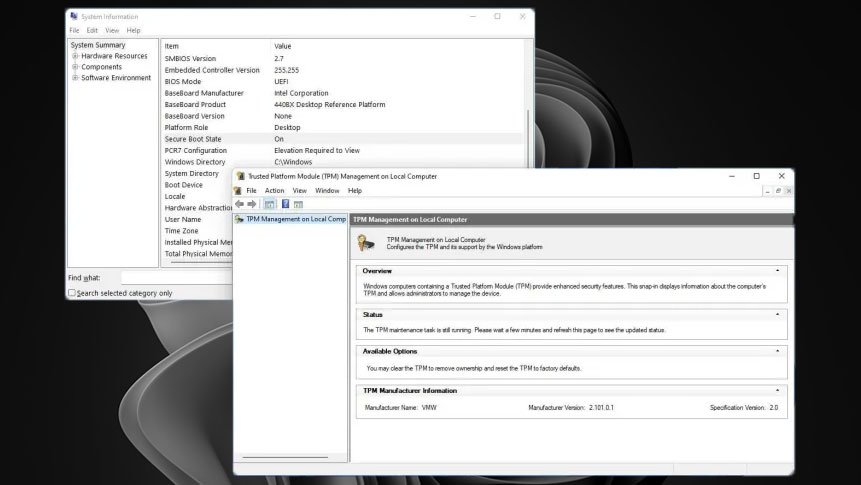Select System Summary in the tree
Viewport: 861px width, 485px height.
pos(97,45)
